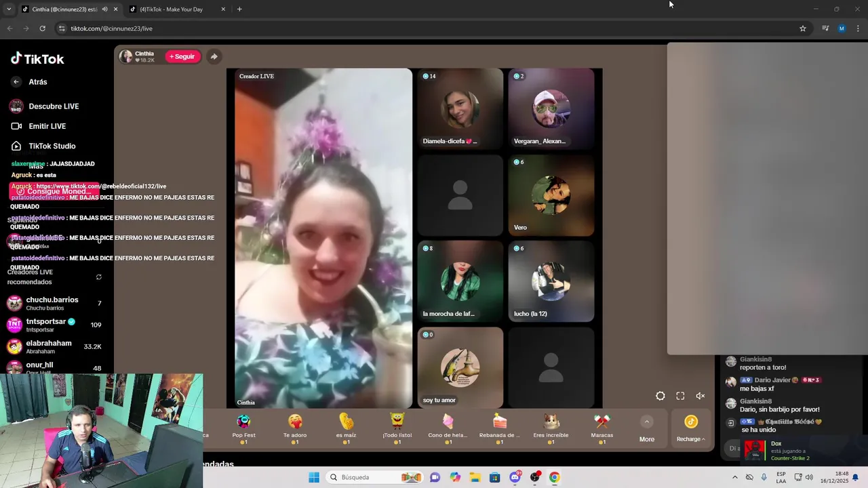Open chuchu.barrios live channel
Screen dimensions: 868x488
pyautogui.click(x=54, y=303)
